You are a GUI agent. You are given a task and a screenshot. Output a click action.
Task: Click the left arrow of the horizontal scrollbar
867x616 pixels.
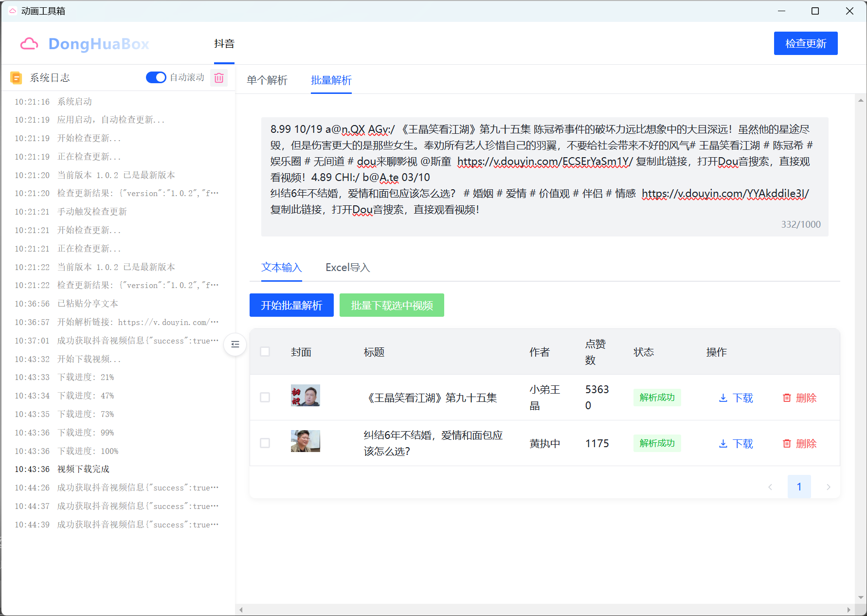point(241,610)
